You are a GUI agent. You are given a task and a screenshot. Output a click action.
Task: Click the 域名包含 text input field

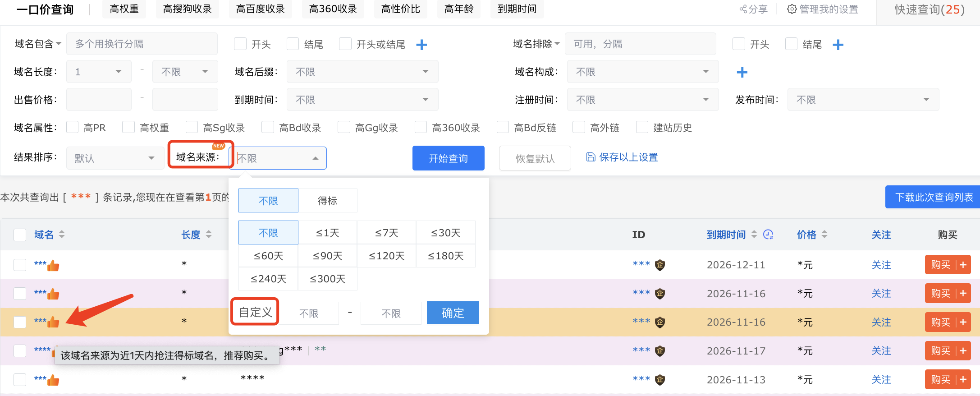point(142,44)
